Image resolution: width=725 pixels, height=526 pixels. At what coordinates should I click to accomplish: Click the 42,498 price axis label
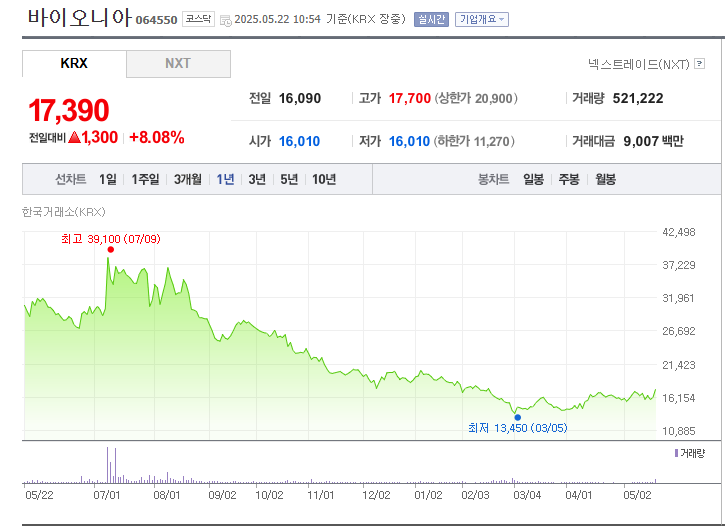[x=679, y=232]
